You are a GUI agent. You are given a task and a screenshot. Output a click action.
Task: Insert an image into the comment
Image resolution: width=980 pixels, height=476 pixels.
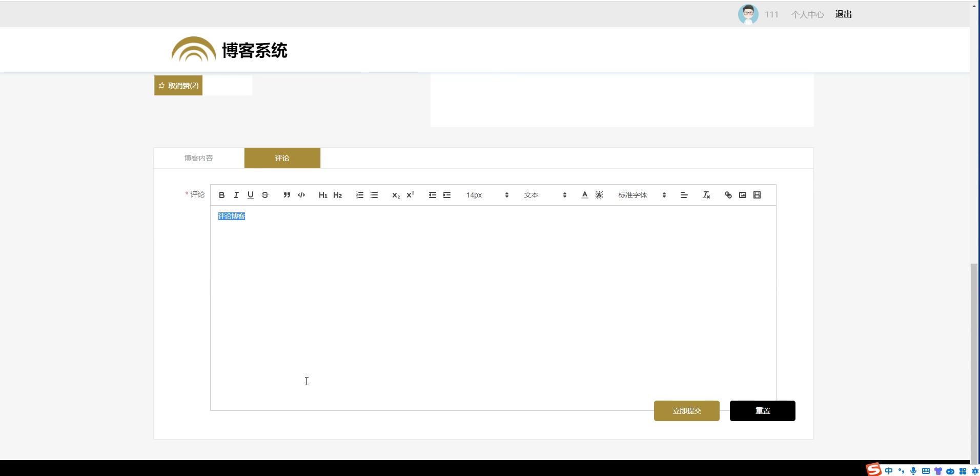(743, 195)
